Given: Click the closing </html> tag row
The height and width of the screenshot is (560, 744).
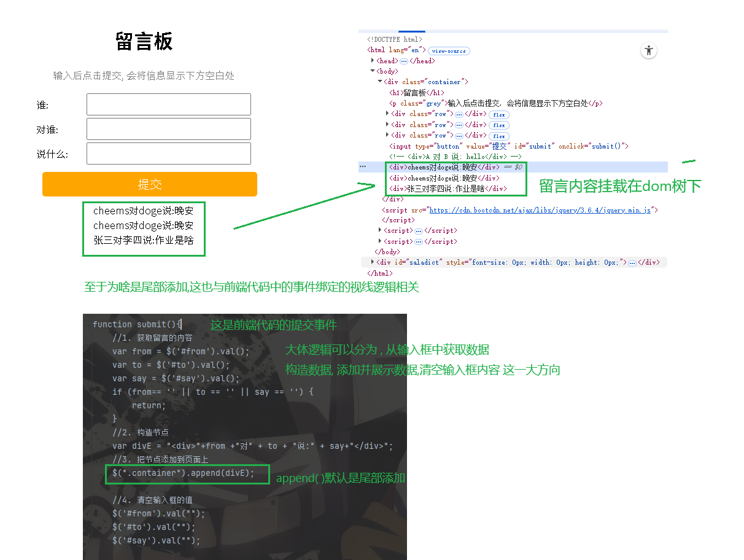Looking at the screenshot, I should click(379, 273).
